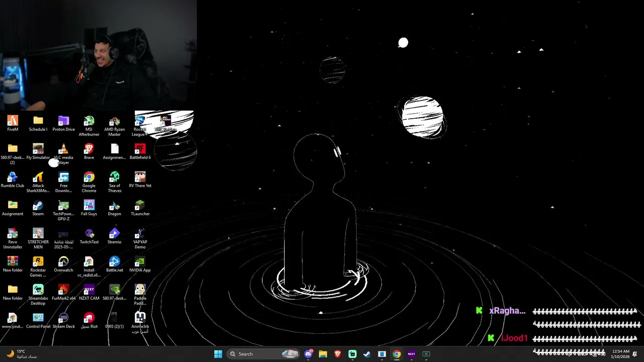Launch the RV There Yet shortcut
The height and width of the screenshot is (362, 644).
[x=140, y=180]
